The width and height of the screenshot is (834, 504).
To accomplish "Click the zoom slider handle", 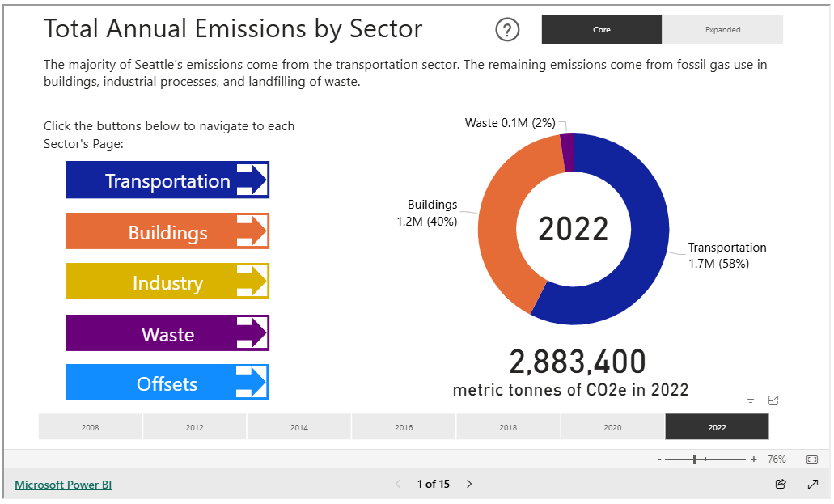I will (x=695, y=459).
